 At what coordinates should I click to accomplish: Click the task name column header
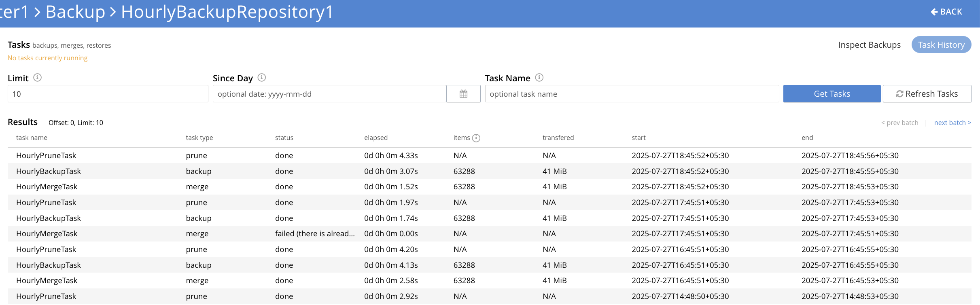tap(32, 138)
